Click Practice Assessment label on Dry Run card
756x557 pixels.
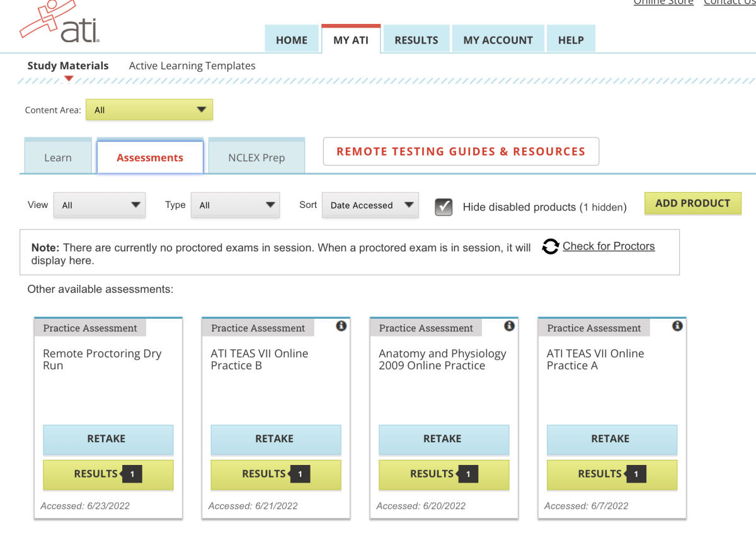[x=90, y=328]
